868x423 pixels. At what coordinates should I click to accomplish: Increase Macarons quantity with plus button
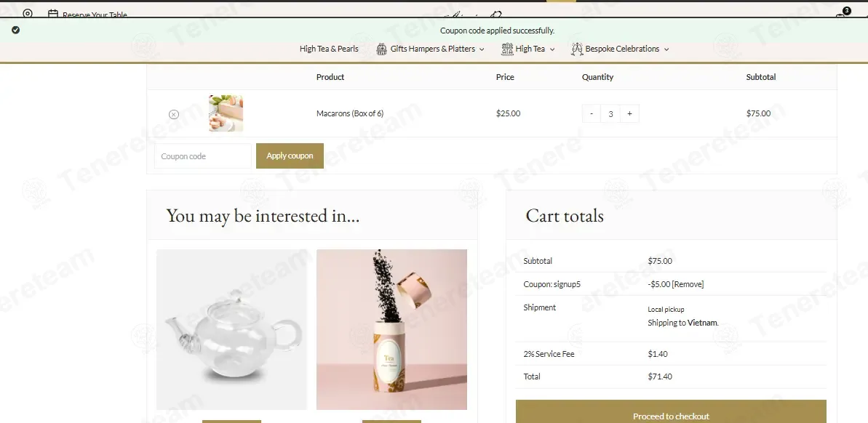pos(629,113)
